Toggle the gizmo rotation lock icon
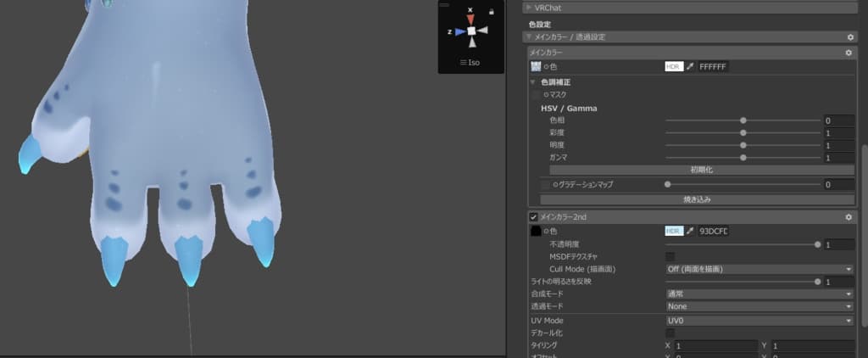868x358 pixels. 492,11
